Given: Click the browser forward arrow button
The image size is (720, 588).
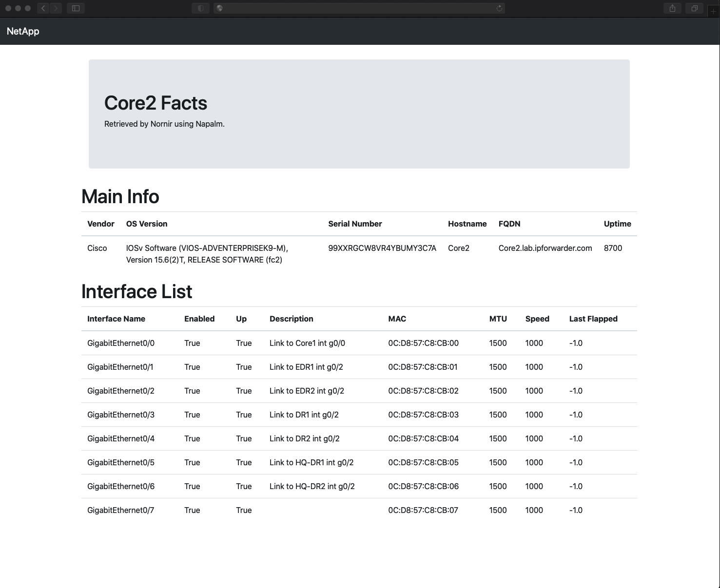Looking at the screenshot, I should [56, 8].
